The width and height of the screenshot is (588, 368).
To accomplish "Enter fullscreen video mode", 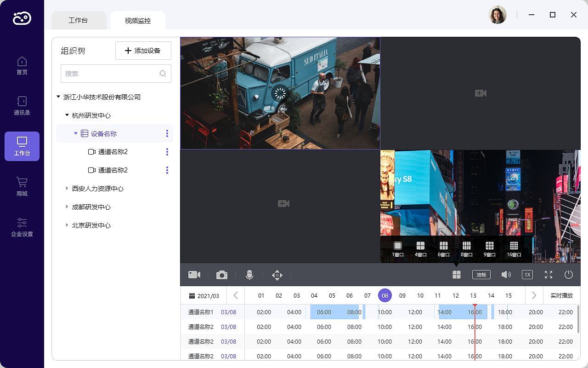I will click(548, 275).
